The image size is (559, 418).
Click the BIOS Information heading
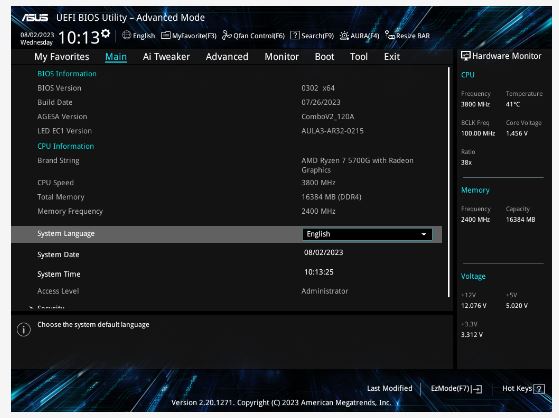67,74
